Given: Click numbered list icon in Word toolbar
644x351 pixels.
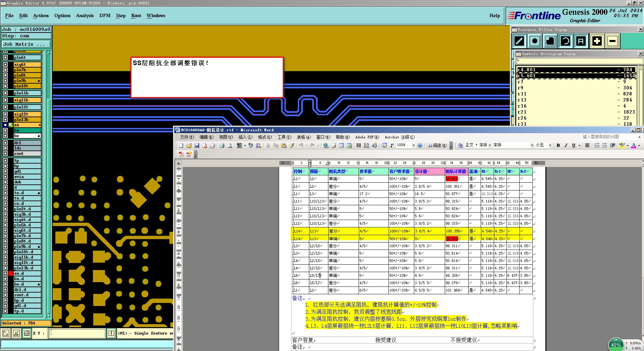Looking at the screenshot, I should point(597,145).
